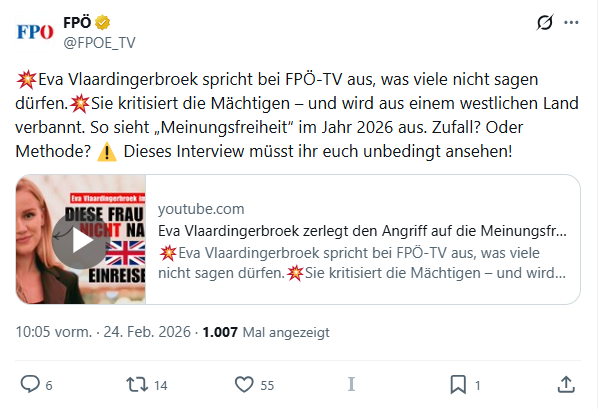Image resolution: width=601 pixels, height=409 pixels.
Task: View the 1.007 Mal angezeigt count
Action: click(x=265, y=332)
